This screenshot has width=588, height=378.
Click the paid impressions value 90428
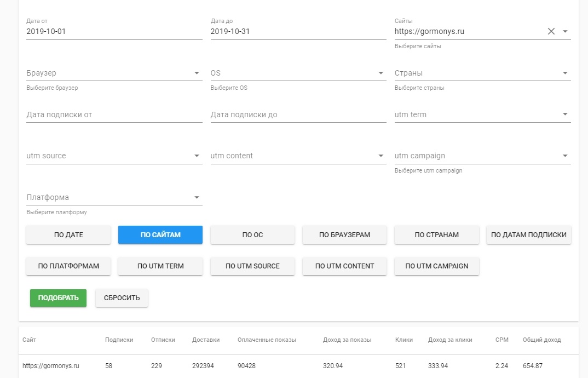246,365
